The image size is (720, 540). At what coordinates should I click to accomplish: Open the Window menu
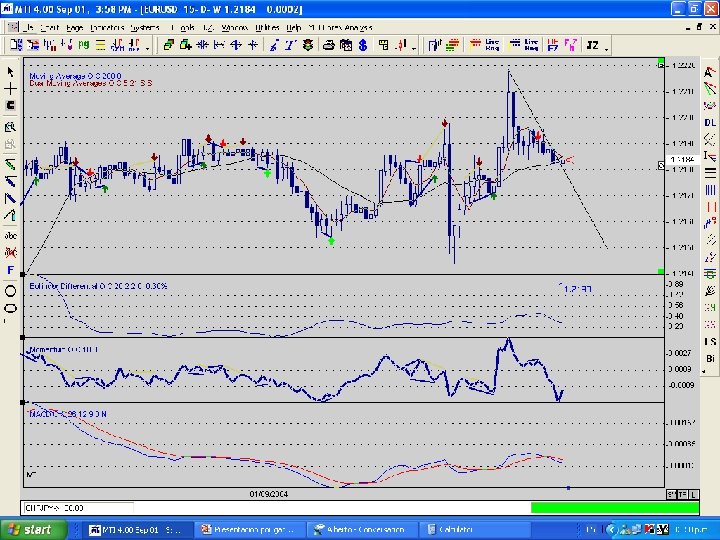pos(235,28)
